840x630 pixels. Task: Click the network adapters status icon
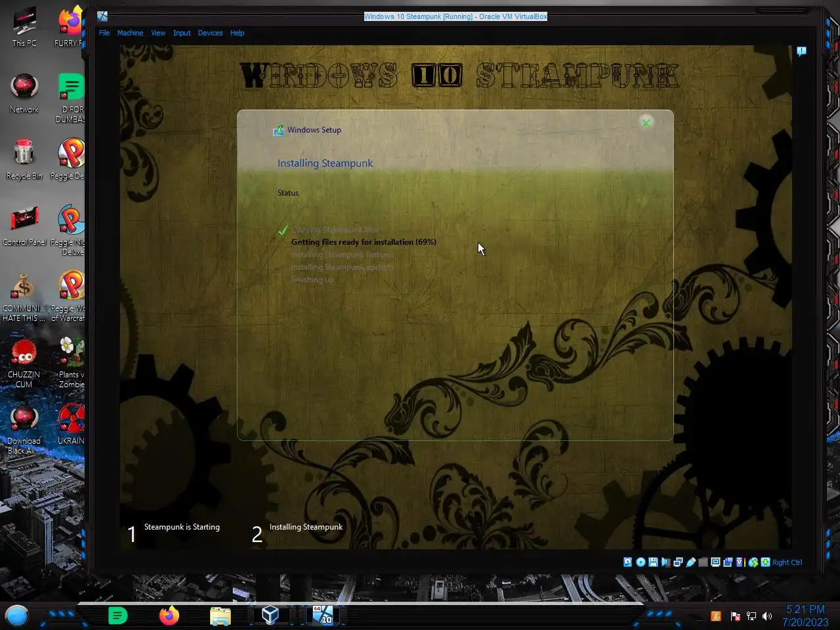678,562
